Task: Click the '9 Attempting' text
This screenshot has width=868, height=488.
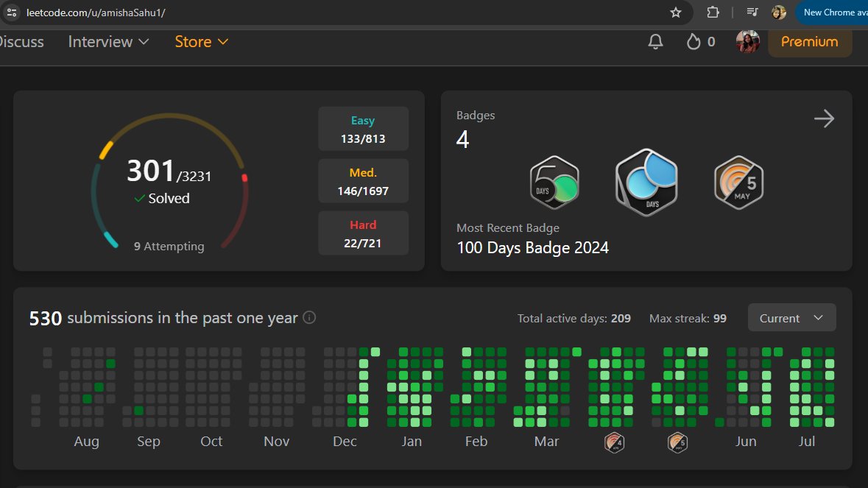Action: 169,247
